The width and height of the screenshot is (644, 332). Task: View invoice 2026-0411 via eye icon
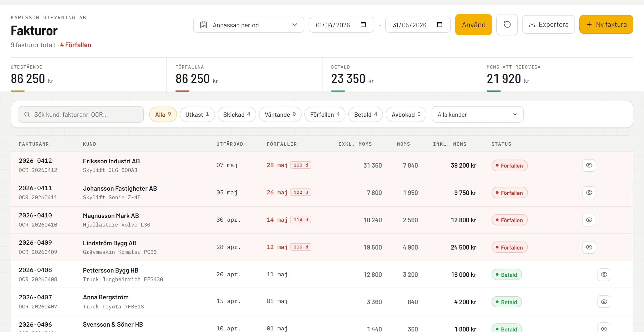point(589,193)
